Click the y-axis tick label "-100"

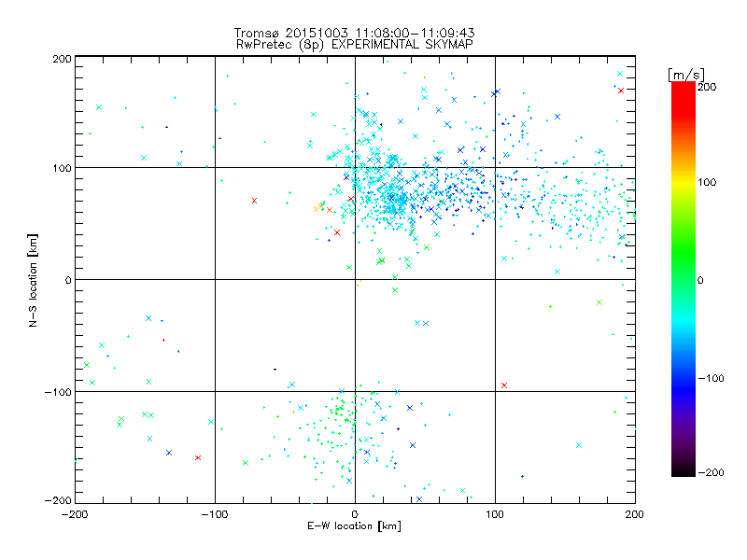click(x=58, y=392)
